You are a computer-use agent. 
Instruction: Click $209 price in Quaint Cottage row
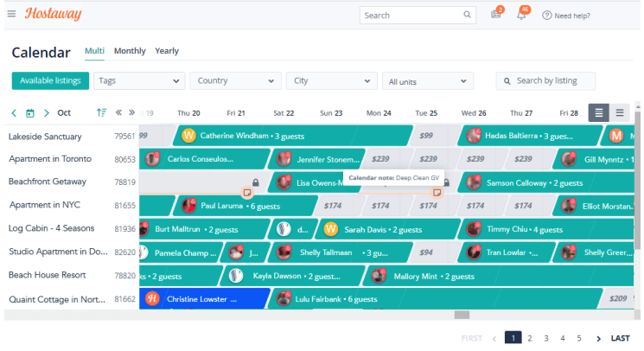[618, 298]
